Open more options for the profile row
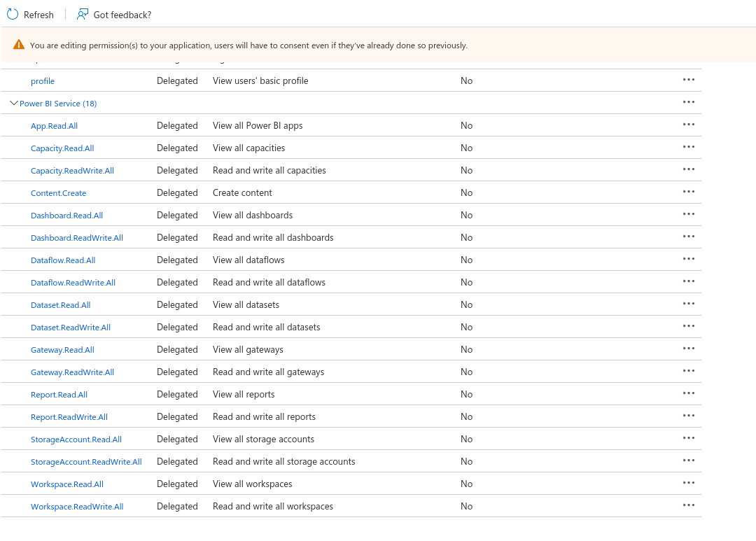Screen dimensions: 756x541 tap(689, 80)
